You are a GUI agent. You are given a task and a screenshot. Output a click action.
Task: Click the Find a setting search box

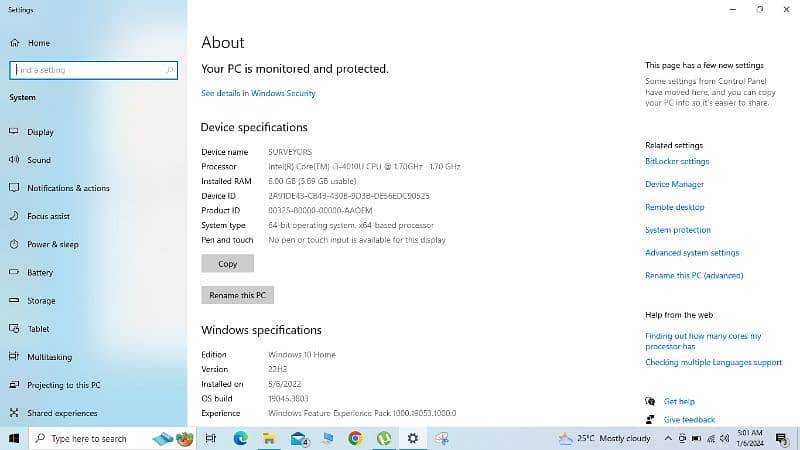92,70
